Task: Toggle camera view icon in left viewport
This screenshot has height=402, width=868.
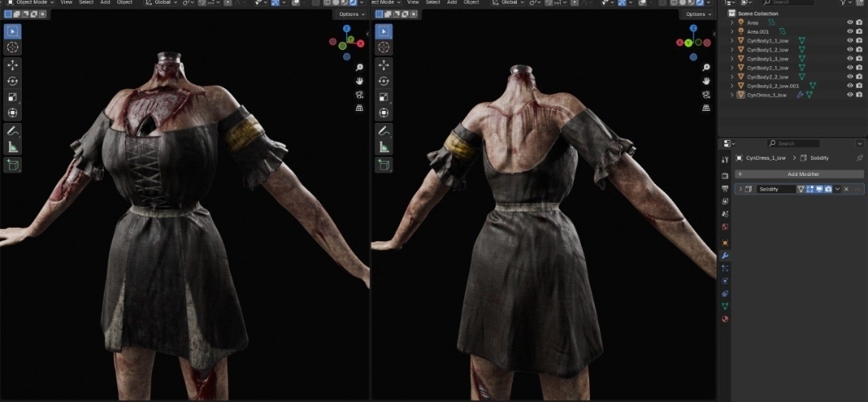Action: [x=358, y=94]
